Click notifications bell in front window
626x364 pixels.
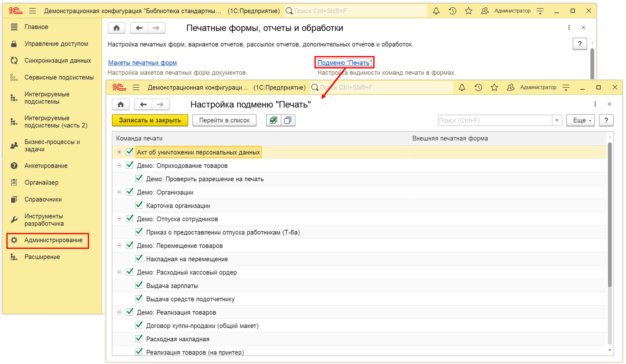462,87
